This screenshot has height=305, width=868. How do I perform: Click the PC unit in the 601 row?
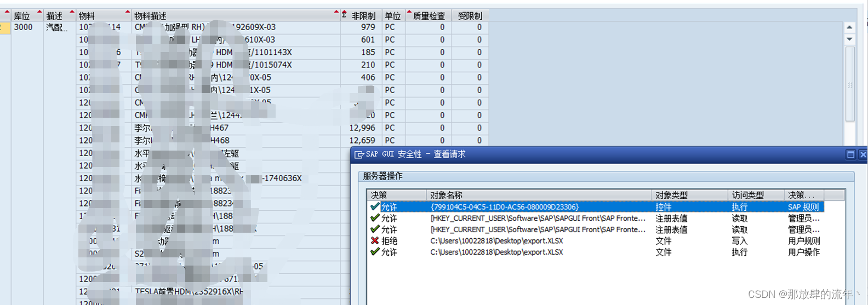coord(390,39)
